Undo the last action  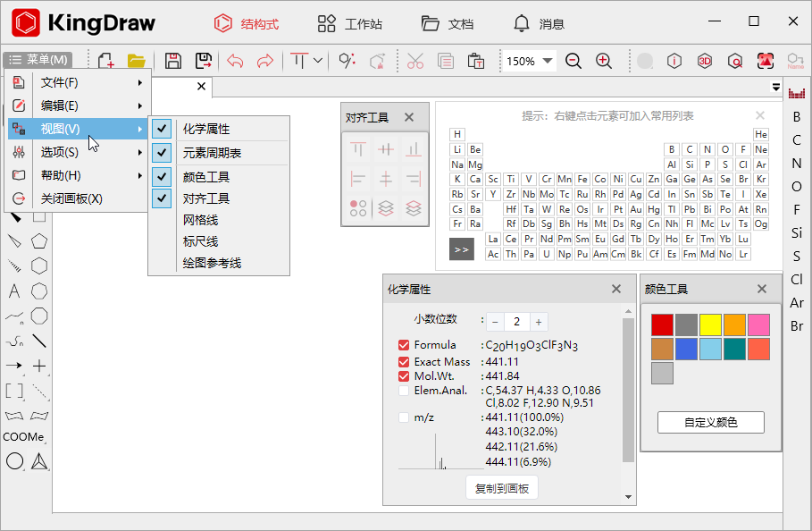click(x=235, y=60)
